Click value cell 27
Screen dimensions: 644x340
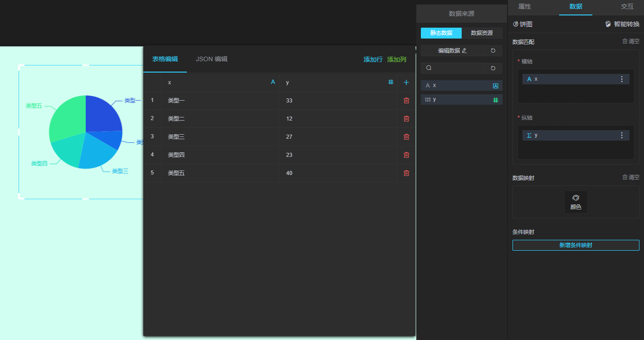(338, 137)
